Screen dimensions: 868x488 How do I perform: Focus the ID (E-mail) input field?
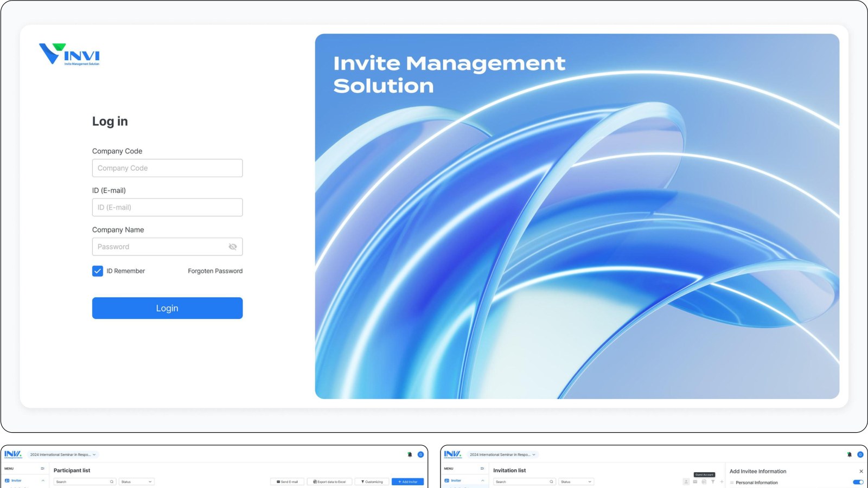pos(167,207)
